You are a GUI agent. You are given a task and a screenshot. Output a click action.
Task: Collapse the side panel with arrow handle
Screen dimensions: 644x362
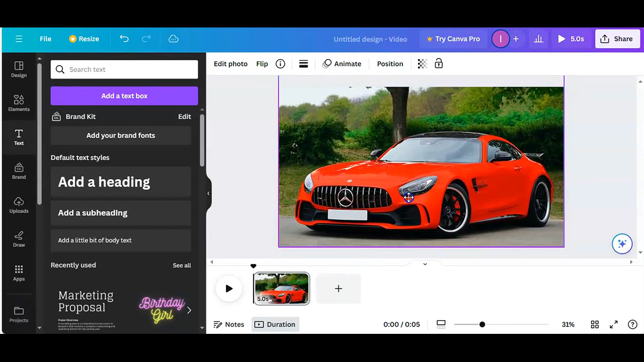pos(208,193)
